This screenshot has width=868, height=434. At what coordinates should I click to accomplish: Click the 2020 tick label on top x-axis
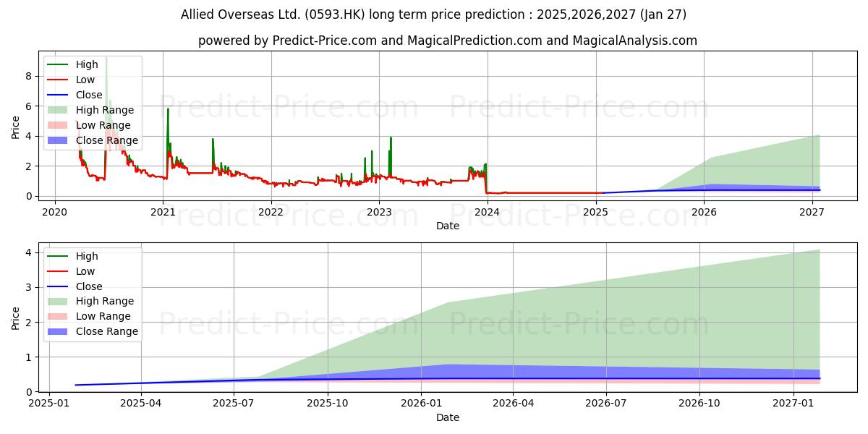pyautogui.click(x=55, y=212)
